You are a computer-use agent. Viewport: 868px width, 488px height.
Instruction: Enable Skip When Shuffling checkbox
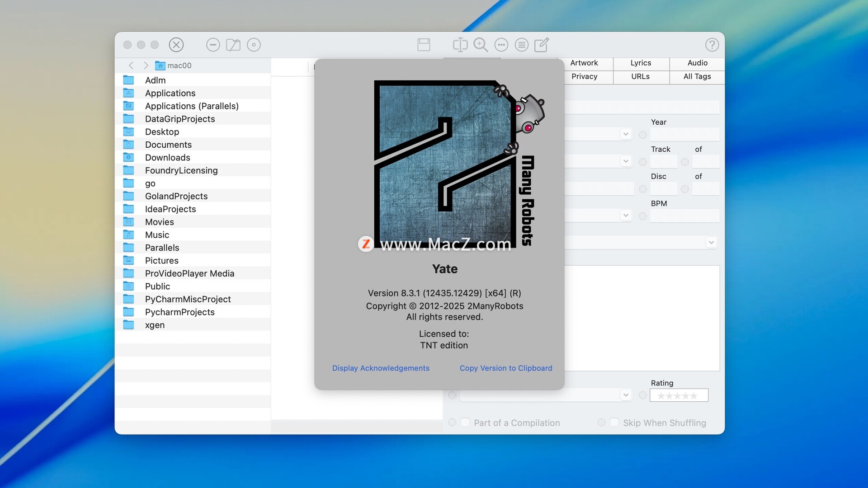pyautogui.click(x=614, y=422)
